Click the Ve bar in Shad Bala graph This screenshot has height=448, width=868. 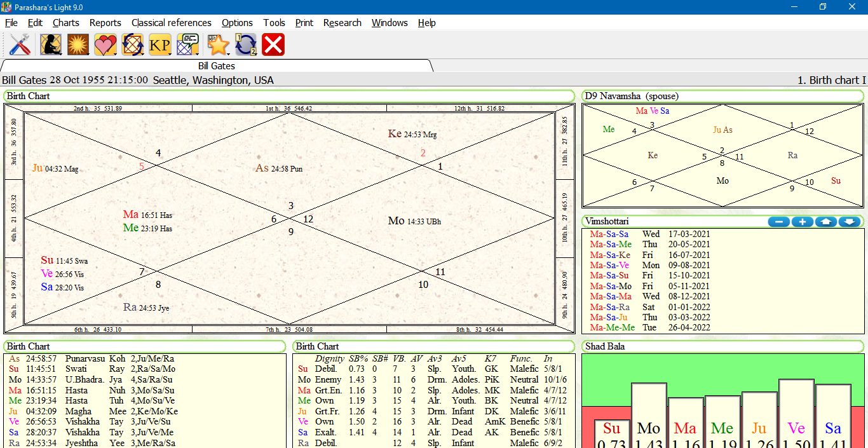pyautogui.click(x=796, y=414)
